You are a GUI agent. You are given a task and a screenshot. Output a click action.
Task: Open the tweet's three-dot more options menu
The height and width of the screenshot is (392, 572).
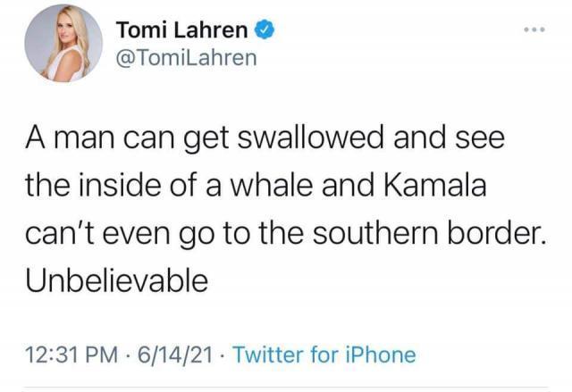click(x=534, y=29)
